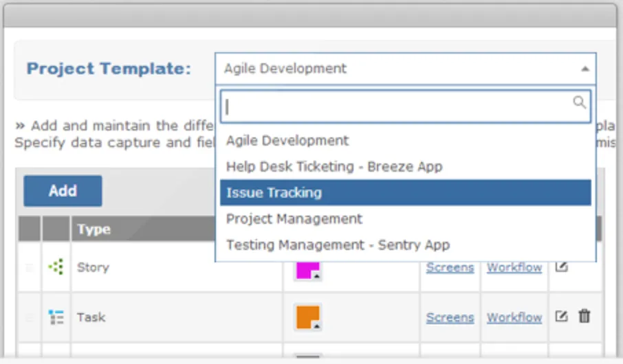Select the highlighted Issue Tracking option

pos(274,193)
